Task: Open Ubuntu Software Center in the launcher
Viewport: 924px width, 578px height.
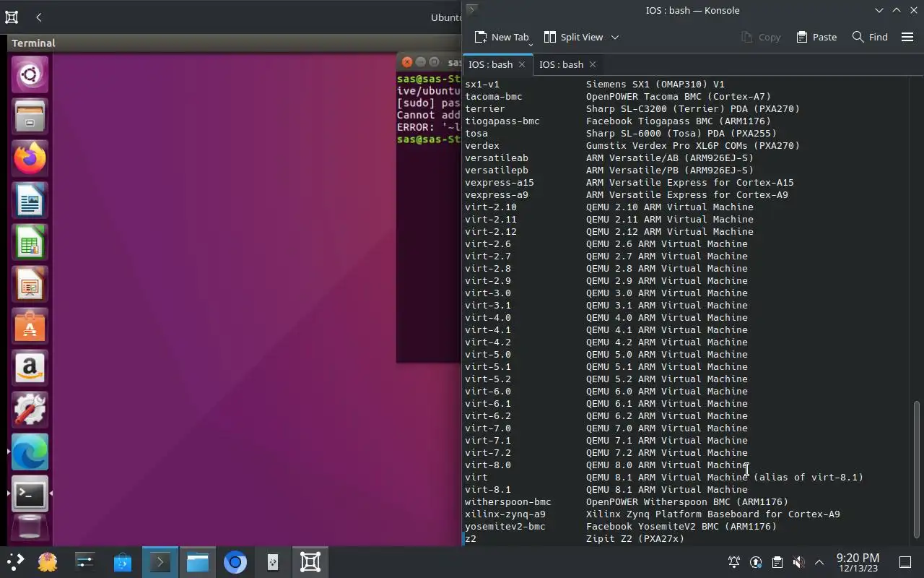Action: point(30,326)
